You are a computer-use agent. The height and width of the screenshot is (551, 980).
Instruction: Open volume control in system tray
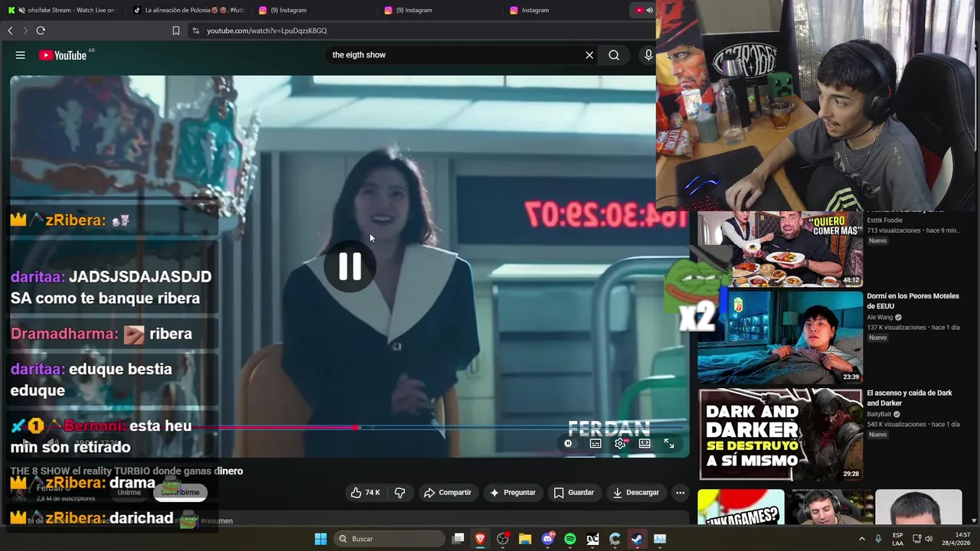click(929, 539)
